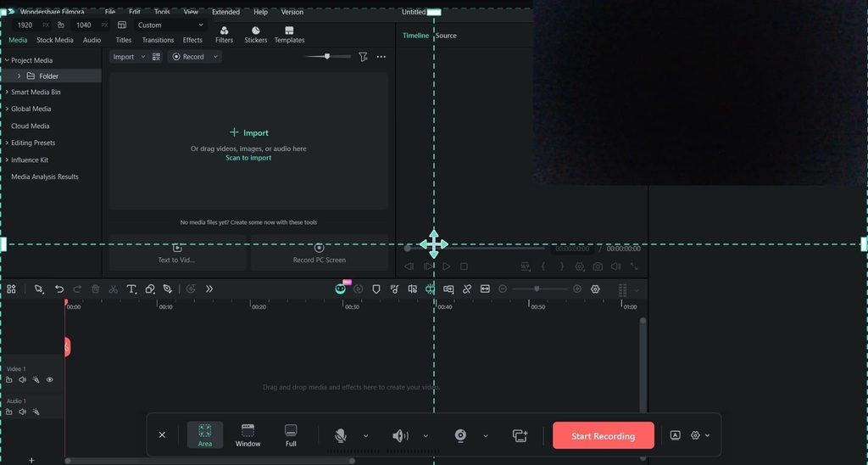Expand the Folder item in Project Media
Screen dimensions: 868x465
click(19, 76)
